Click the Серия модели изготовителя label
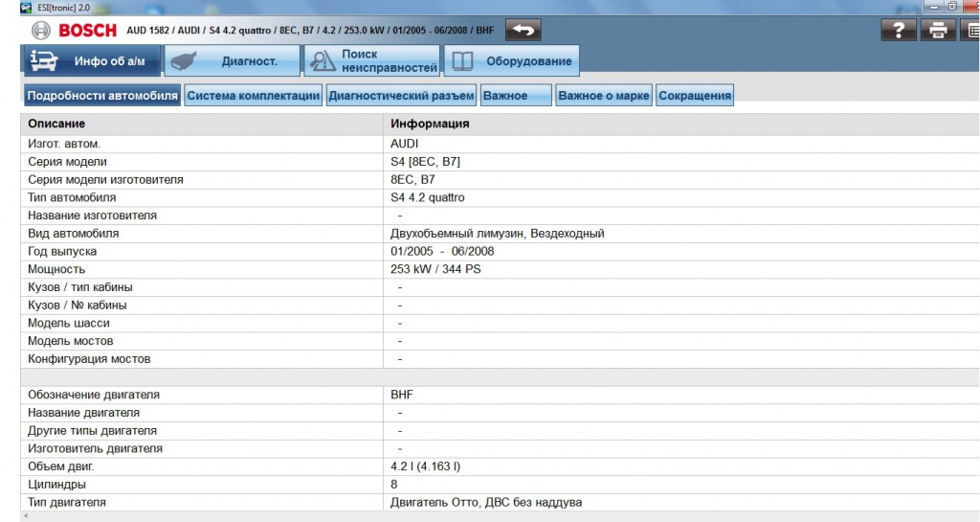Viewport: 980px width, 522px height. tap(105, 180)
